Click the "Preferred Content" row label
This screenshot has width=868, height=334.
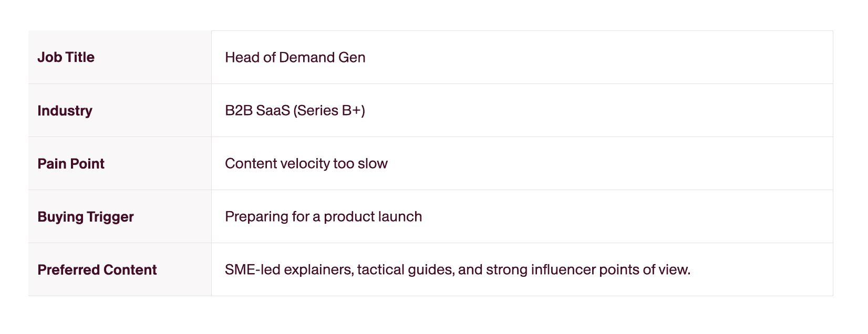[x=97, y=270]
